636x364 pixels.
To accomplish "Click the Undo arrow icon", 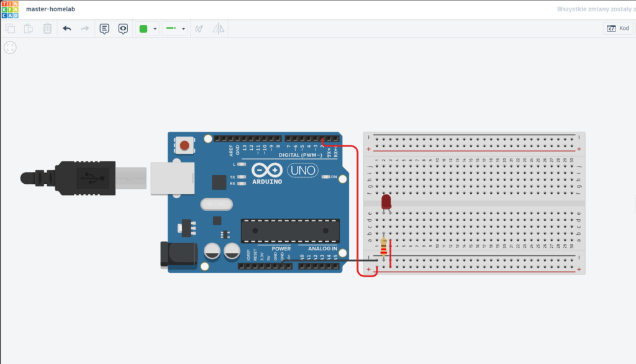I will click(x=67, y=28).
